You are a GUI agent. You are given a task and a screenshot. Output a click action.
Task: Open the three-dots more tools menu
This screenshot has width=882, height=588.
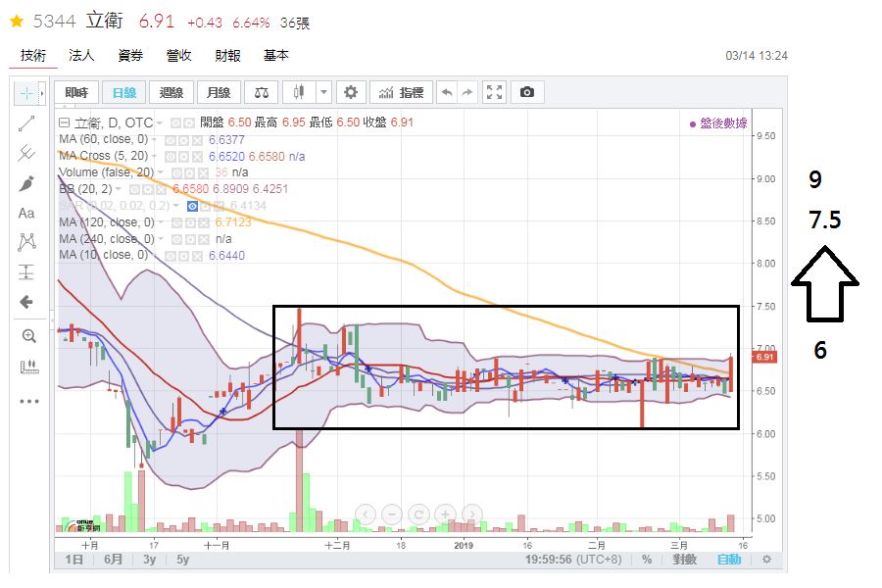pos(28,401)
